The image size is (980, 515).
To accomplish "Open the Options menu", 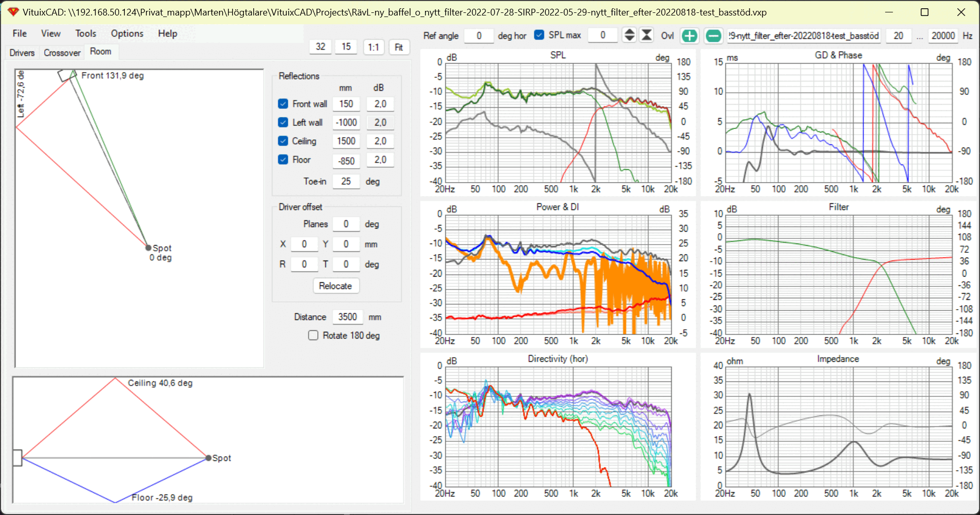I will 127,34.
